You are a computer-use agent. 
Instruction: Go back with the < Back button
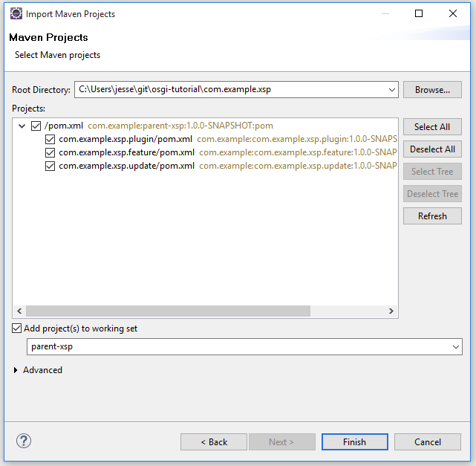[214, 441]
